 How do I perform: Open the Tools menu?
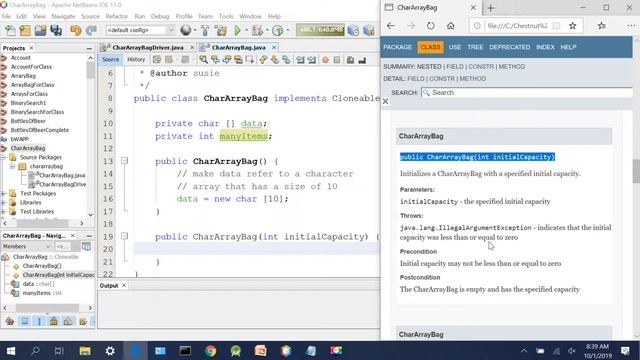226,16
